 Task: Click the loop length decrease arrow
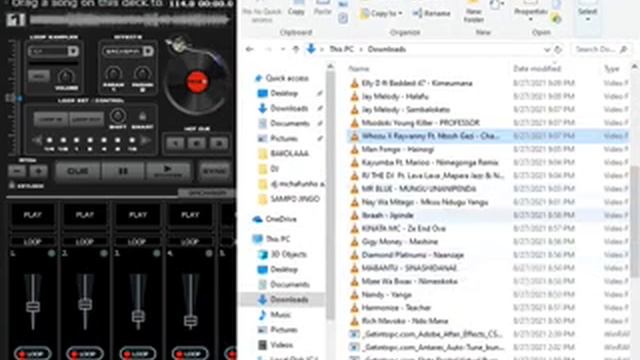tap(37, 140)
